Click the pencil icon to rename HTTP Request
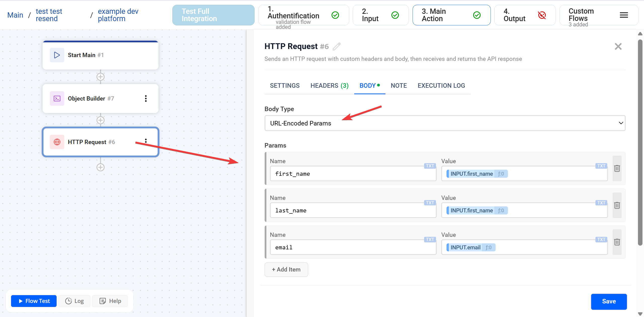The height and width of the screenshot is (317, 644). [x=337, y=46]
